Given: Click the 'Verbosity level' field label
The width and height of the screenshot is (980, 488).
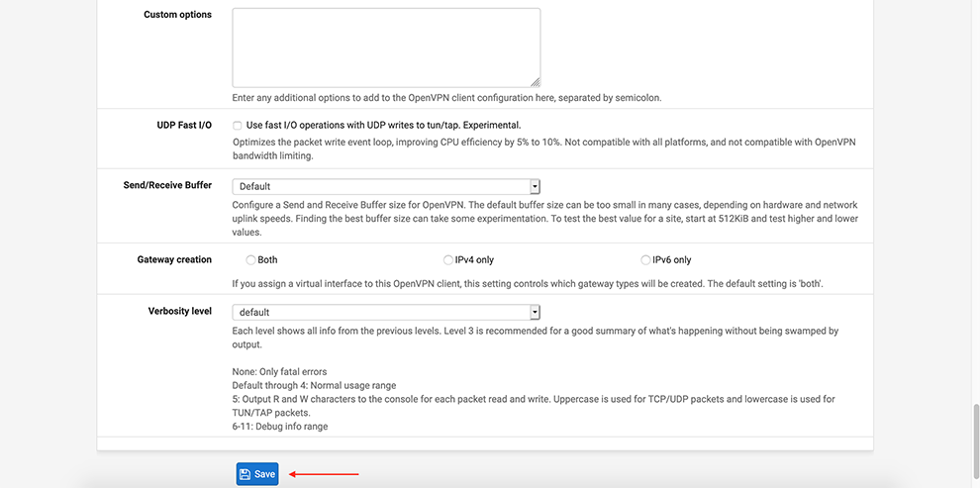Looking at the screenshot, I should tap(180, 311).
